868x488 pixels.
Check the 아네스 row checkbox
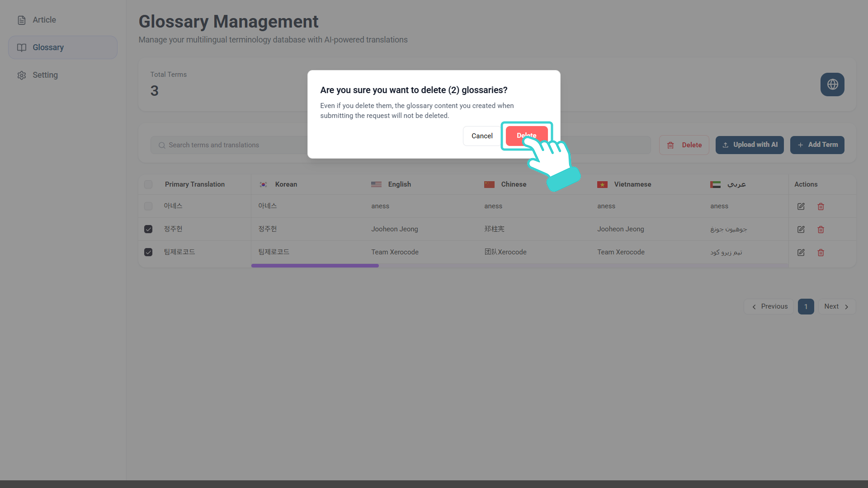(x=148, y=206)
